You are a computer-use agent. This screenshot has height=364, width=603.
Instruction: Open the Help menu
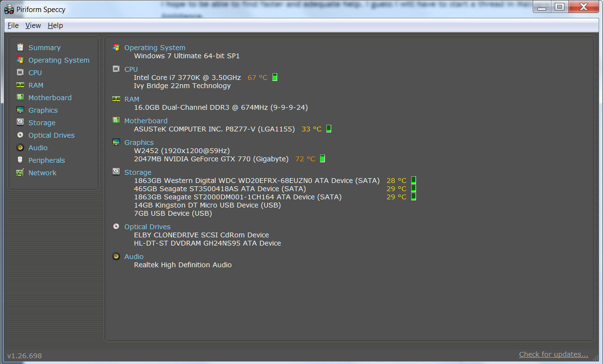[x=55, y=26]
